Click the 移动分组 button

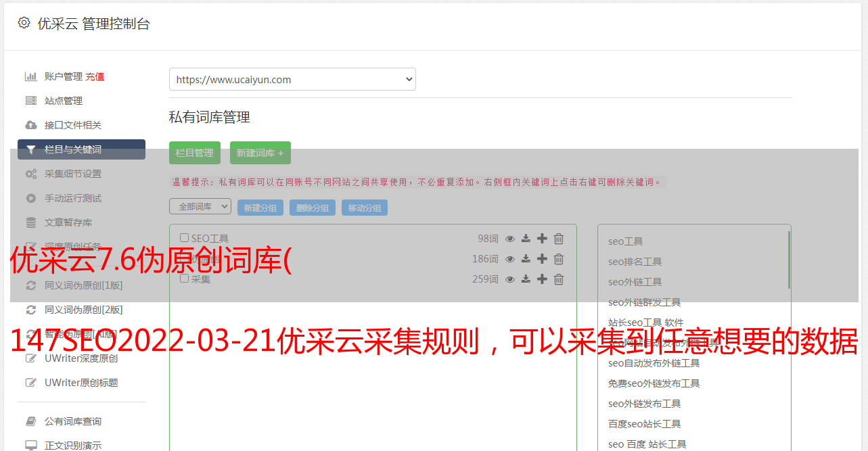point(365,208)
